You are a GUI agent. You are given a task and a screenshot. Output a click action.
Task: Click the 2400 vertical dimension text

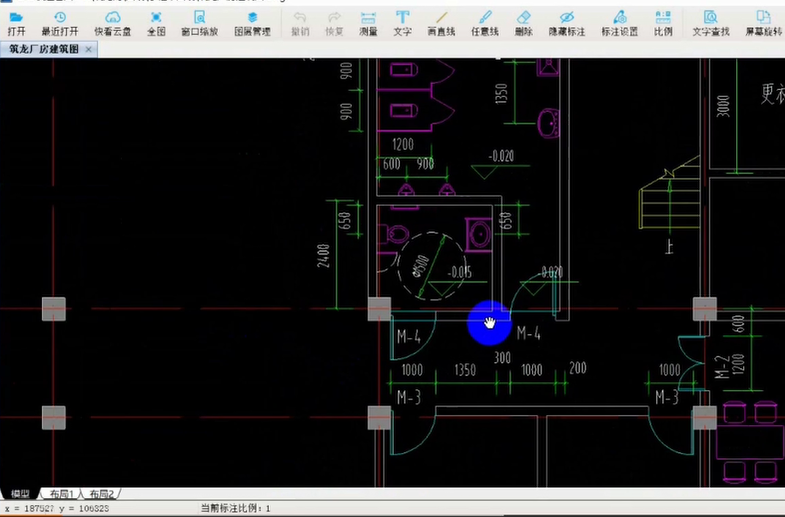[x=323, y=255]
